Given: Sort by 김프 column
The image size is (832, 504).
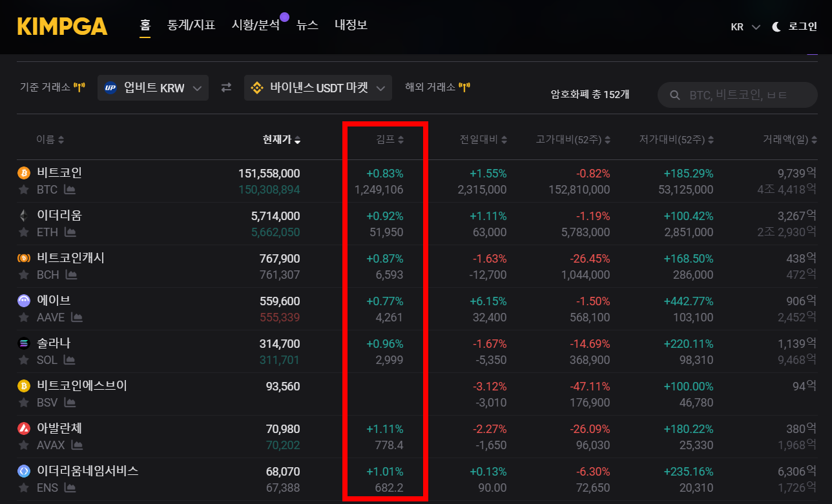Looking at the screenshot, I should pos(390,139).
